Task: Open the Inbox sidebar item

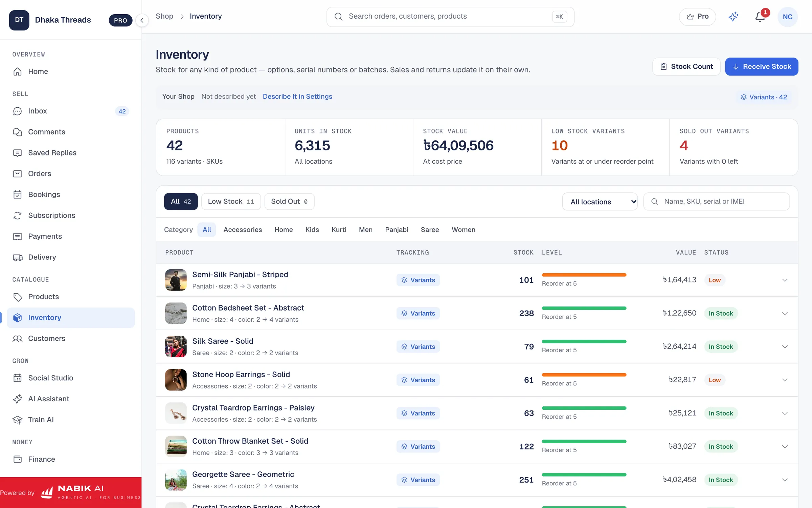Action: pos(71,111)
